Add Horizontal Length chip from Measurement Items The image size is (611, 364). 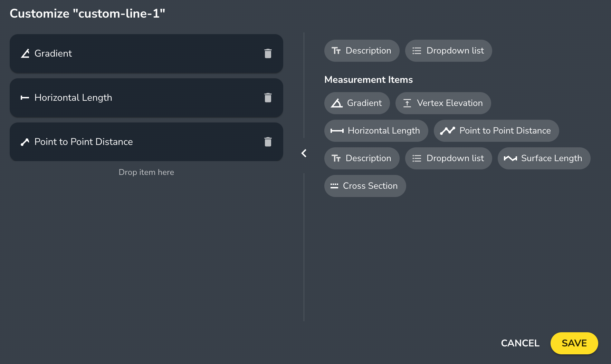tap(376, 131)
